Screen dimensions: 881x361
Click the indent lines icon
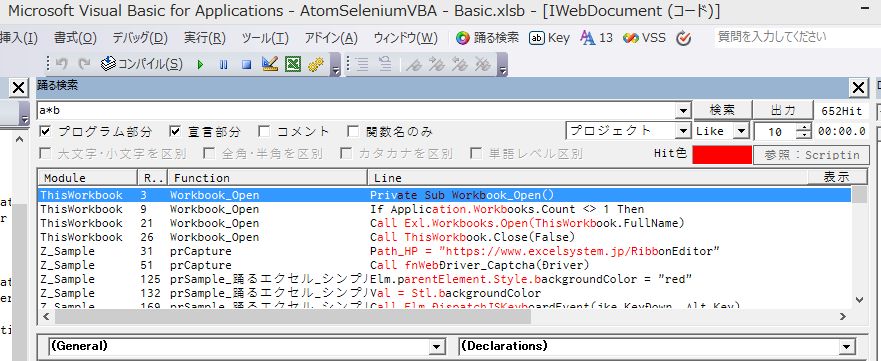(362, 65)
